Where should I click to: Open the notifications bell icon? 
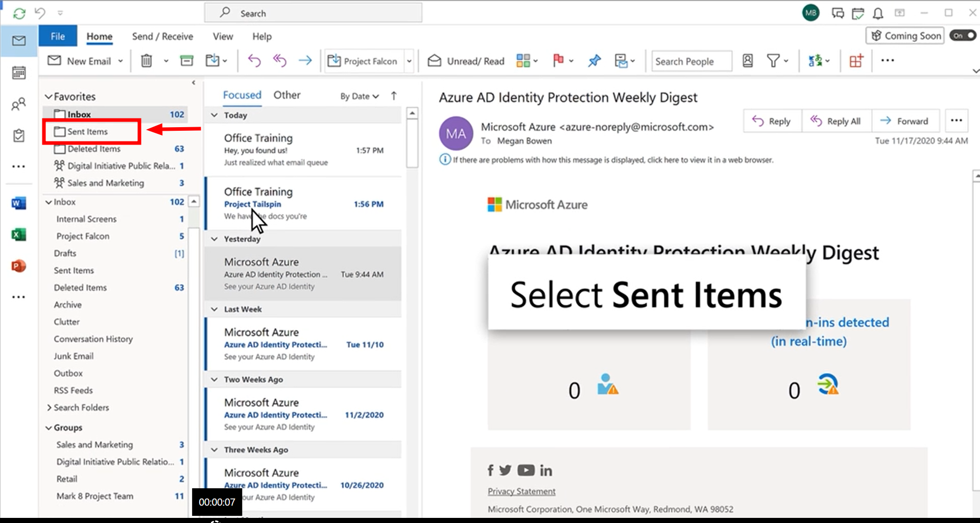878,13
